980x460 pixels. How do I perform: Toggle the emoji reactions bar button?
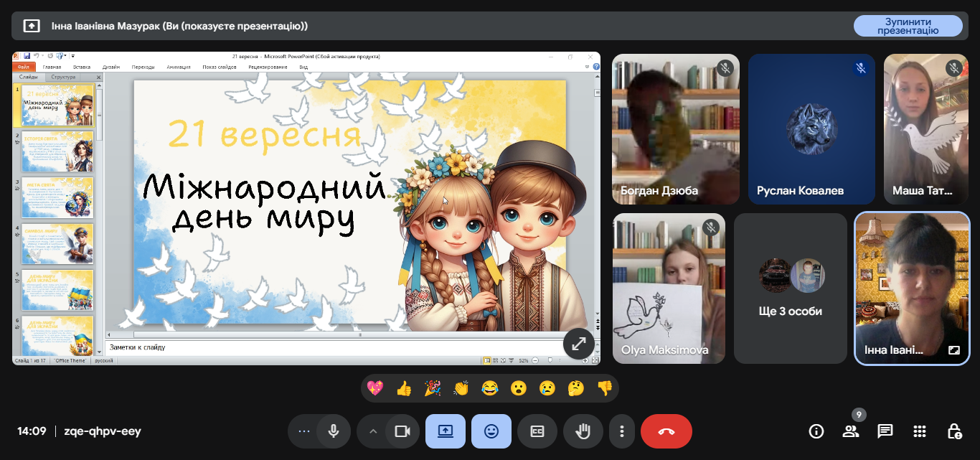click(491, 431)
